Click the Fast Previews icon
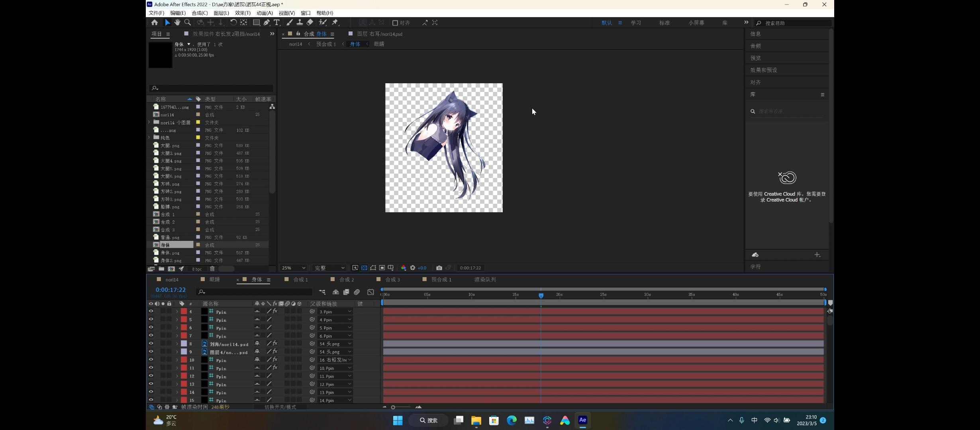This screenshot has width=980, height=430. coord(355,268)
